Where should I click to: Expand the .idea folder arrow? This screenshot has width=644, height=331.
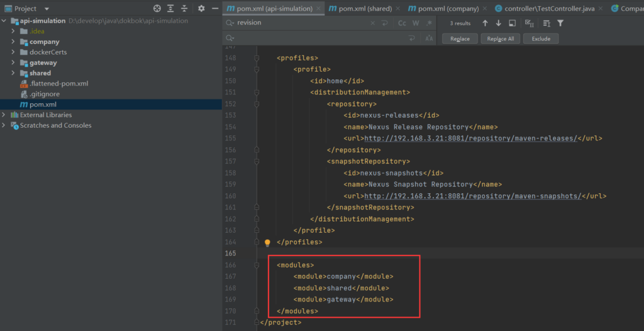coord(13,31)
